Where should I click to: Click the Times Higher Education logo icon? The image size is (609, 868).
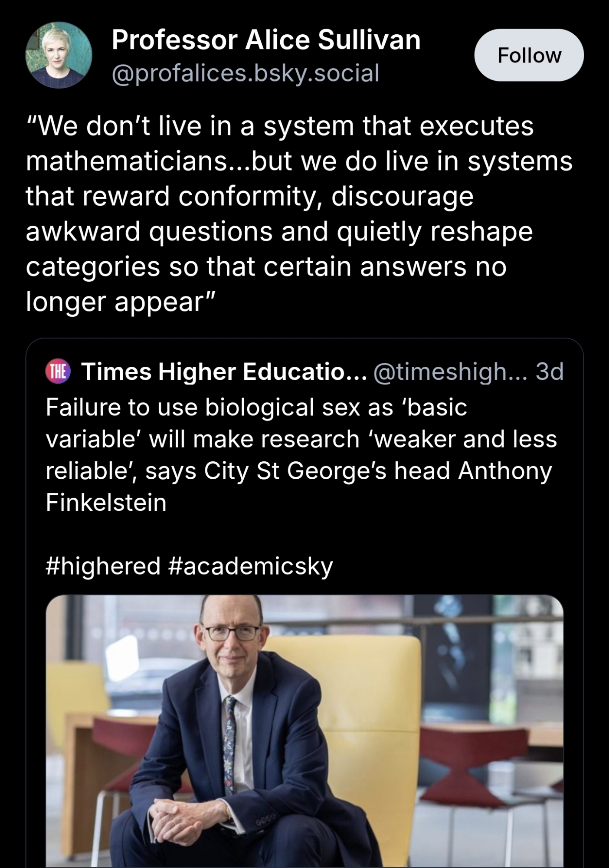[x=58, y=372]
